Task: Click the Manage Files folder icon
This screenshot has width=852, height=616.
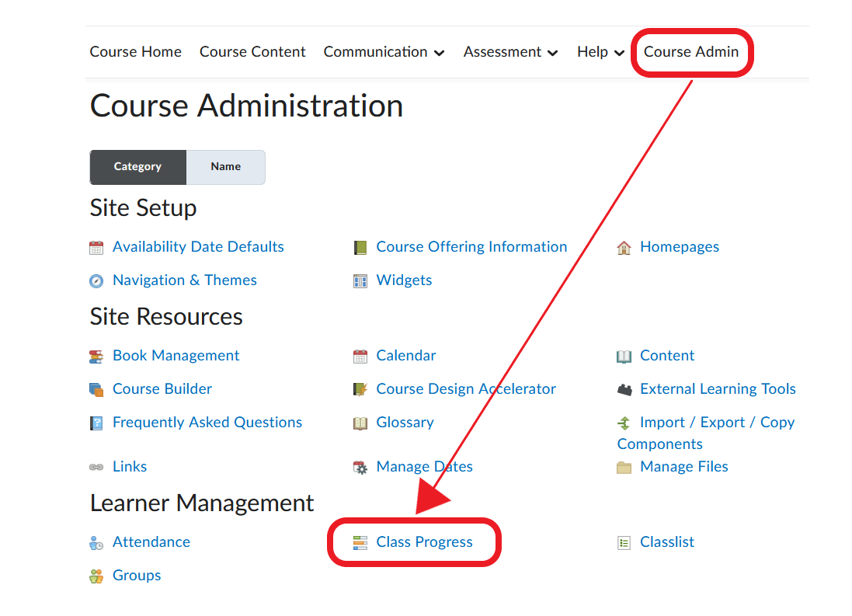Action: 624,466
